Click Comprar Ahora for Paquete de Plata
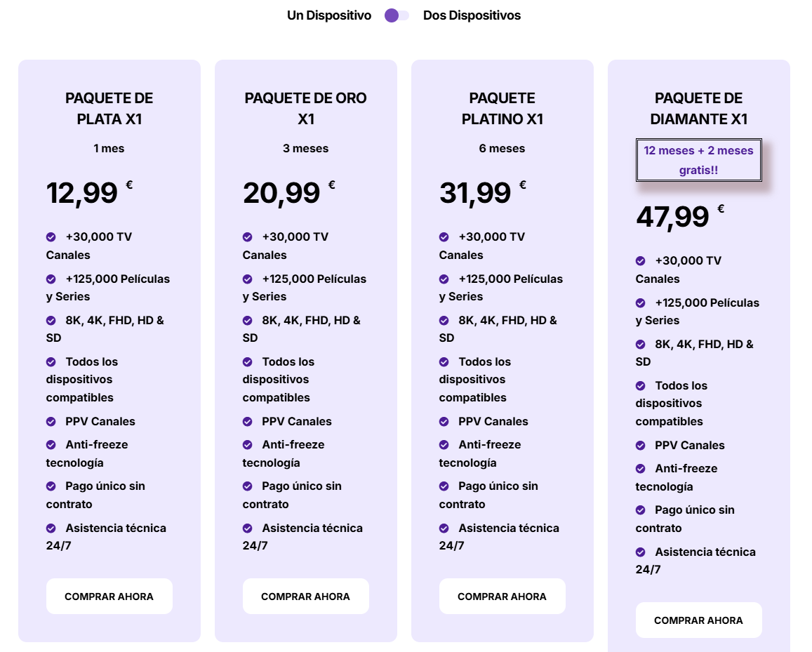 (109, 597)
